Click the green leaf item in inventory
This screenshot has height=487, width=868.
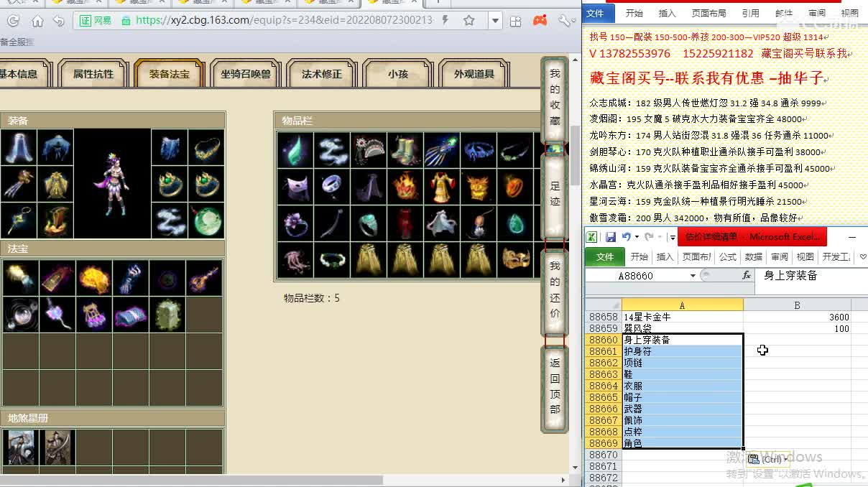click(x=295, y=150)
